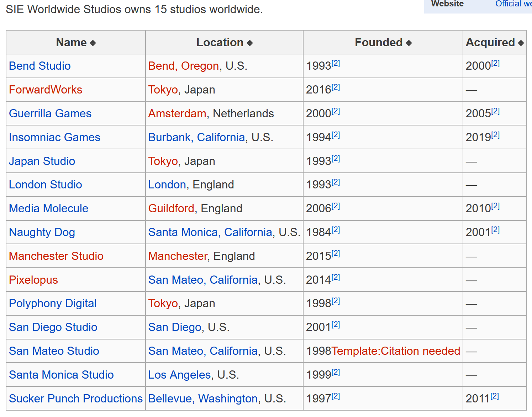
Task: Open citation [2] beside Guerrilla Games' 2005
Action: [495, 111]
